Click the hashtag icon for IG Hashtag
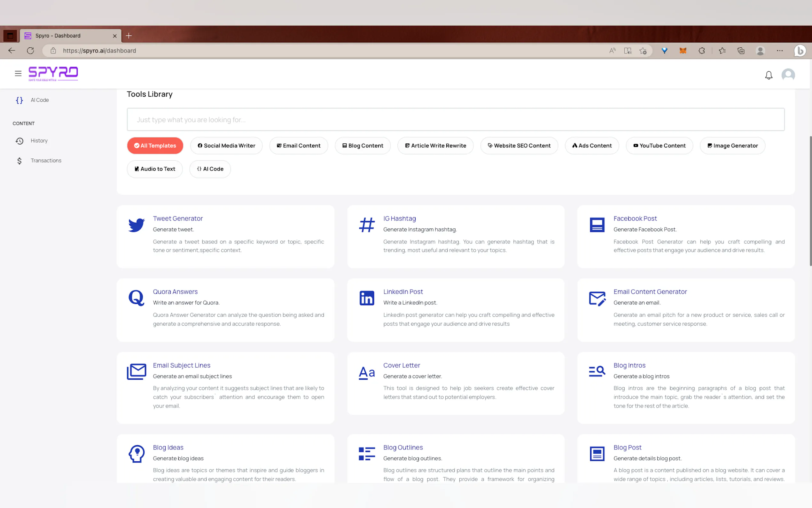 pos(367,225)
